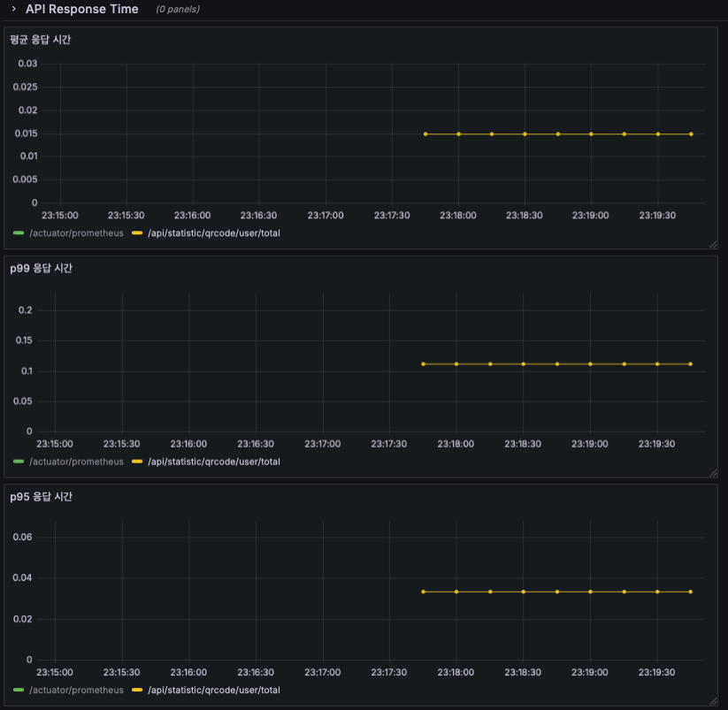
Task: Open the p95 응답 시간 panel title menu
Action: click(41, 497)
